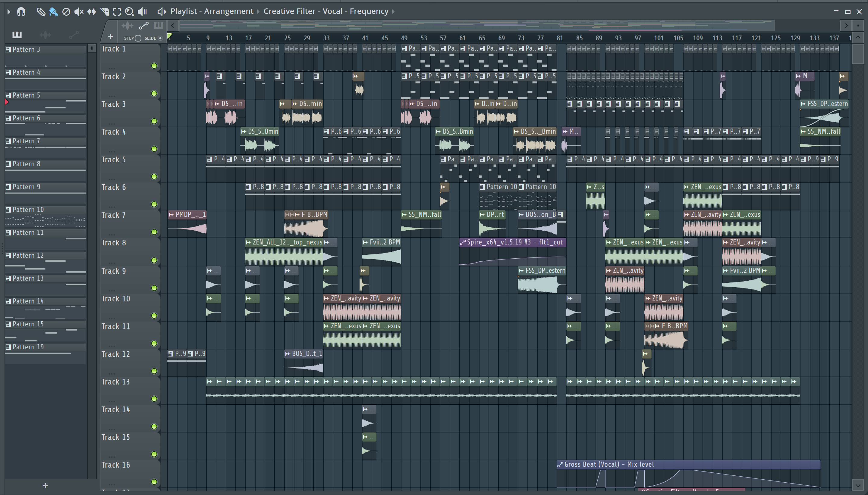Viewport: 868px width, 495px height.
Task: Open clip menu of BOS_D..t_1 clip
Action: click(288, 353)
